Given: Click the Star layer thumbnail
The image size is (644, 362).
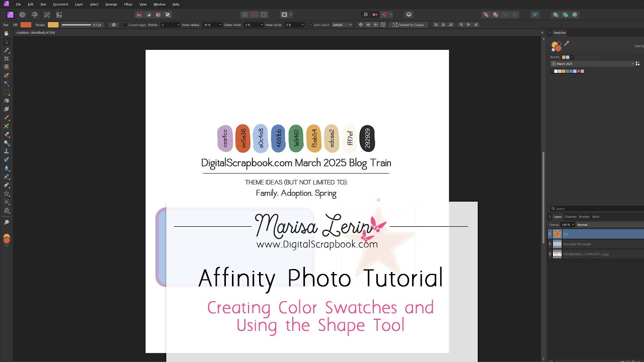Looking at the screenshot, I should [x=557, y=234].
